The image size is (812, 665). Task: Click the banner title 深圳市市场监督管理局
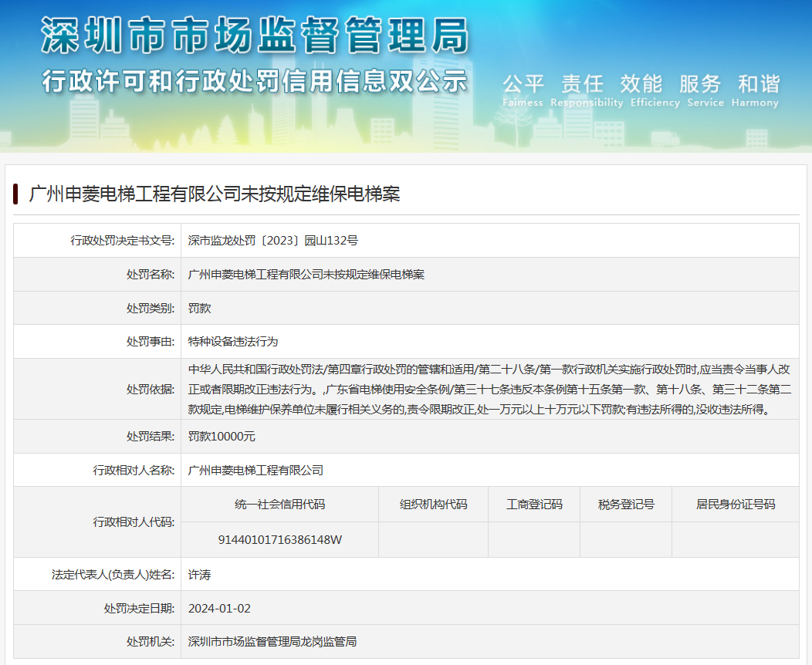[255, 35]
